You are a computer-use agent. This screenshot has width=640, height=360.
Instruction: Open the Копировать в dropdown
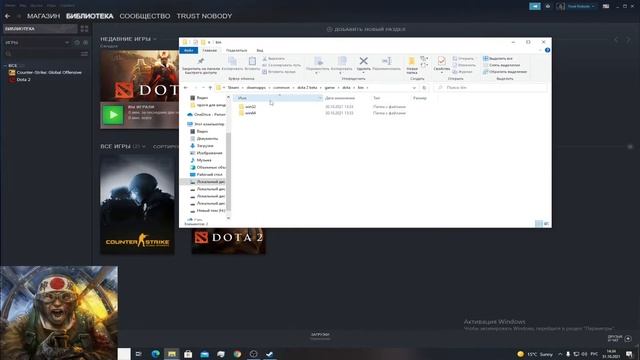[x=341, y=65]
